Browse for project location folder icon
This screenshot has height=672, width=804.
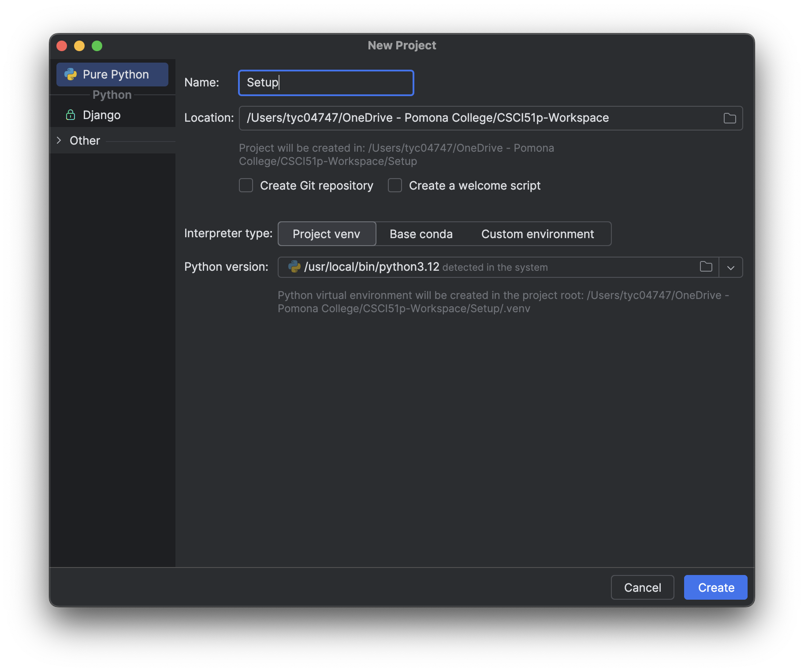(x=730, y=118)
